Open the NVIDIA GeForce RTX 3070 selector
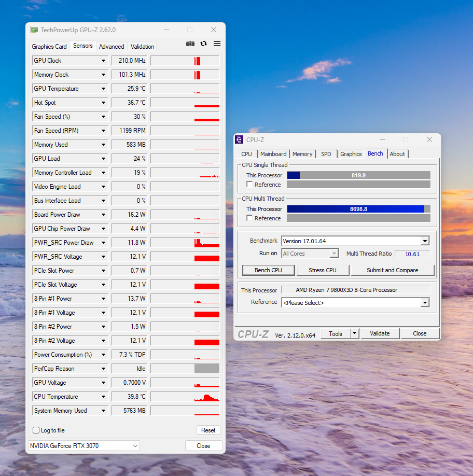Screen dimensions: 473x476 click(84, 445)
